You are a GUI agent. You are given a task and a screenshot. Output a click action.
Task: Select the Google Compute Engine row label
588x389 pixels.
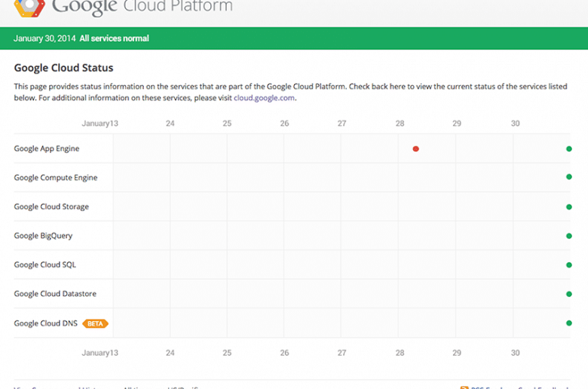tap(56, 177)
